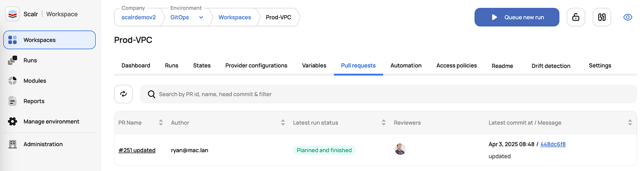This screenshot has width=644, height=171.
Task: Switch to the Runs tab
Action: [x=172, y=65]
